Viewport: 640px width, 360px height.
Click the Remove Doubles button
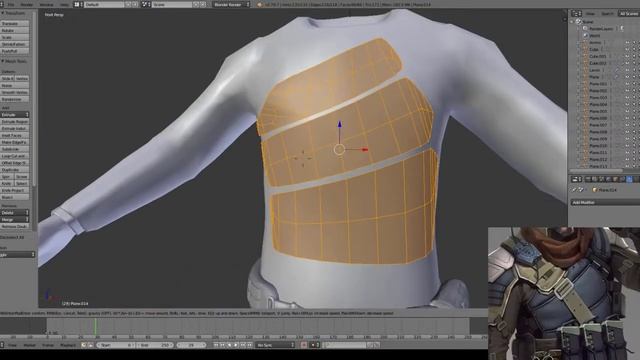(x=15, y=226)
